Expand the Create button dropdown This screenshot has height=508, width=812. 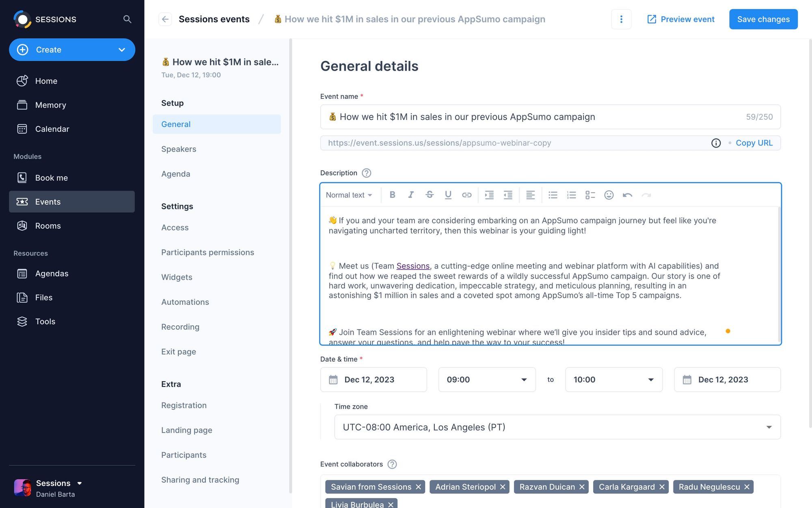pyautogui.click(x=122, y=50)
